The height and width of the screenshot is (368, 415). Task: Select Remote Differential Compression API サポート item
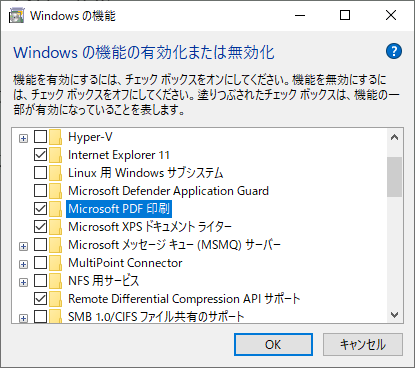pos(184,299)
